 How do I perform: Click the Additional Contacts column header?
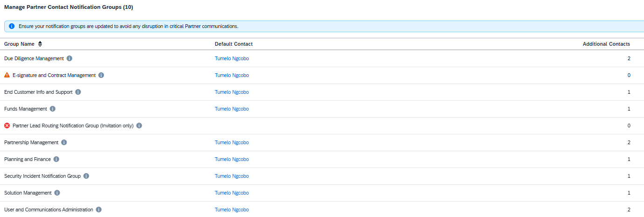click(x=606, y=44)
